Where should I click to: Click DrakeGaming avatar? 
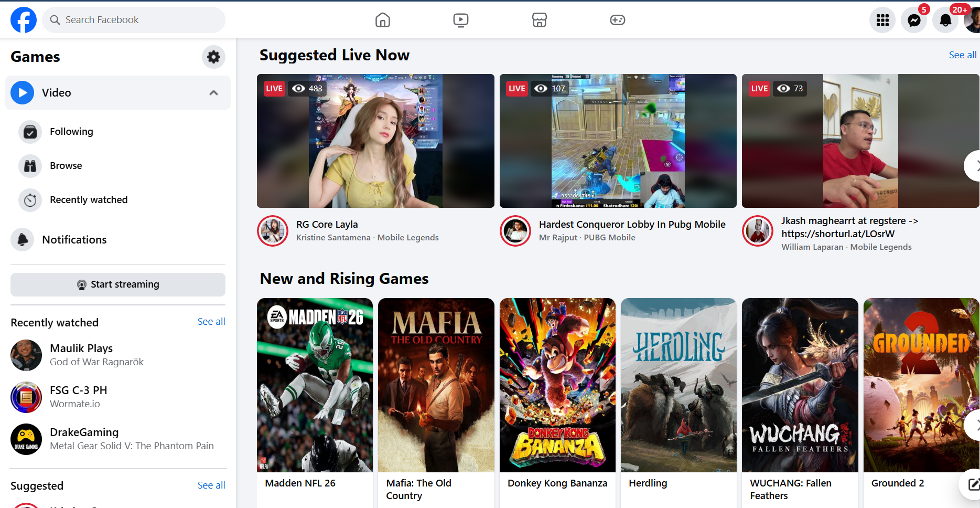pos(26,439)
